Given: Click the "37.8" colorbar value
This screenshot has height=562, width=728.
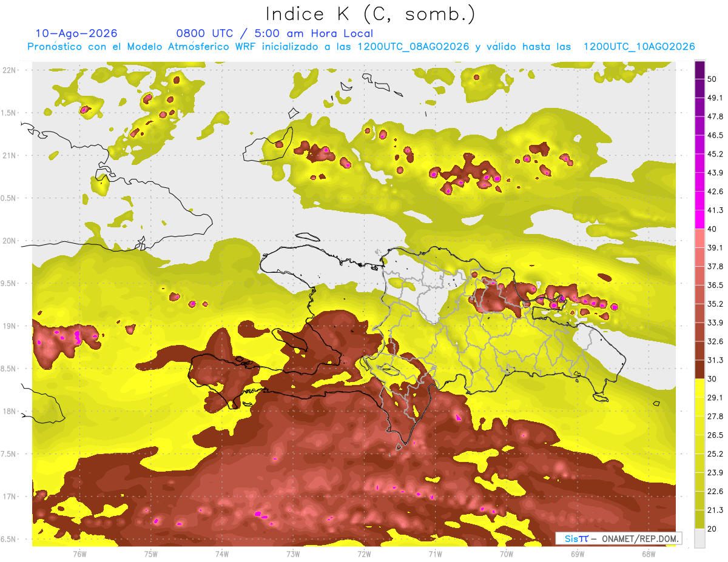Looking at the screenshot, I should (x=715, y=266).
